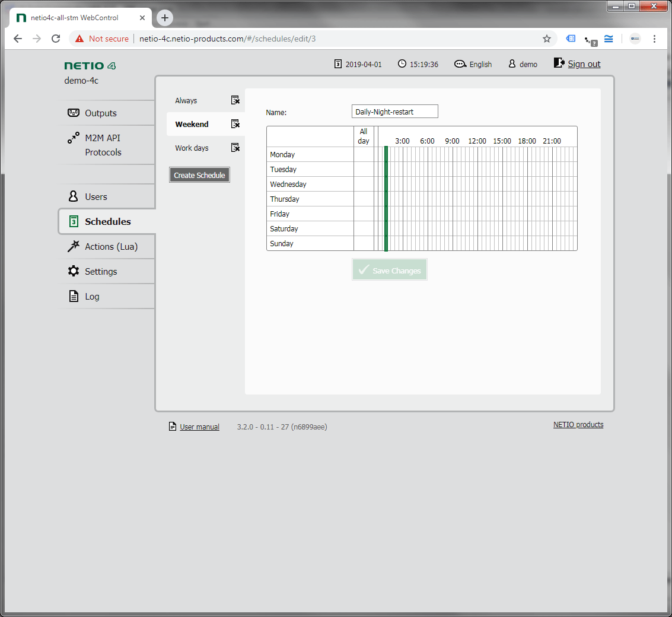Screen dimensions: 672x617
Task: Click the demo user account icon
Action: tap(512, 64)
